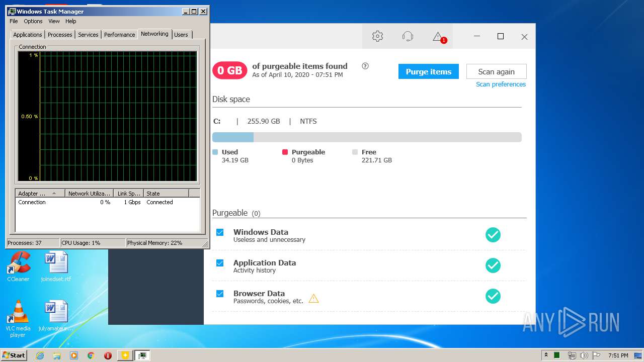Sort by the Adapter Name column header
The height and width of the screenshot is (362, 644).
pyautogui.click(x=40, y=193)
